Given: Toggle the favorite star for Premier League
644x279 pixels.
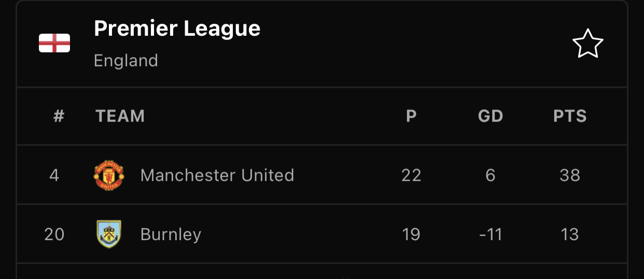Looking at the screenshot, I should coord(587,43).
